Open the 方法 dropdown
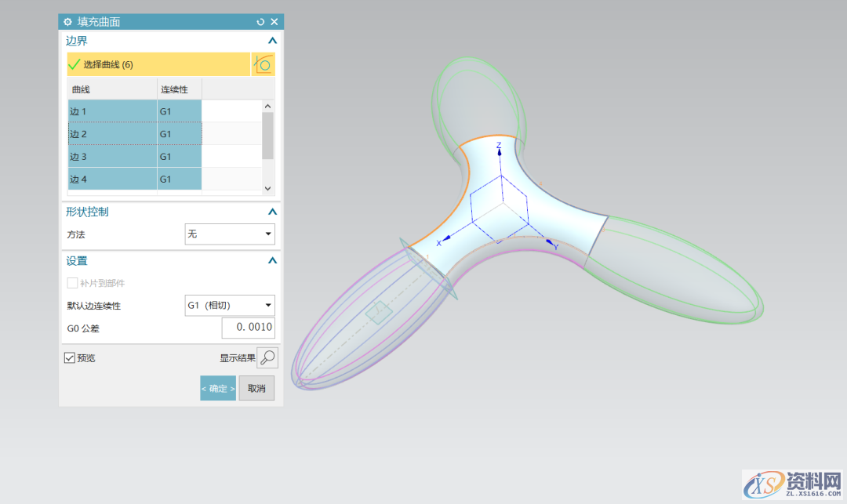The image size is (847, 504). [230, 234]
